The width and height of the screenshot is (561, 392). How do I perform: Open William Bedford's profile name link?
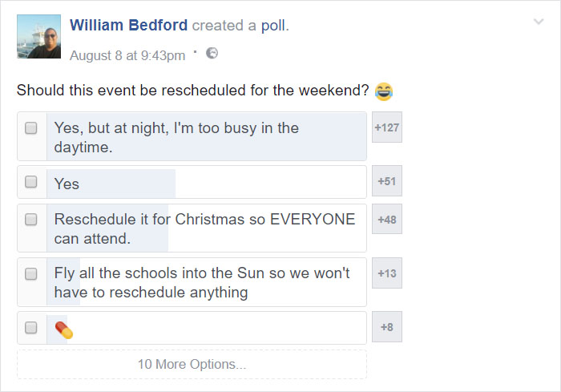(x=128, y=26)
